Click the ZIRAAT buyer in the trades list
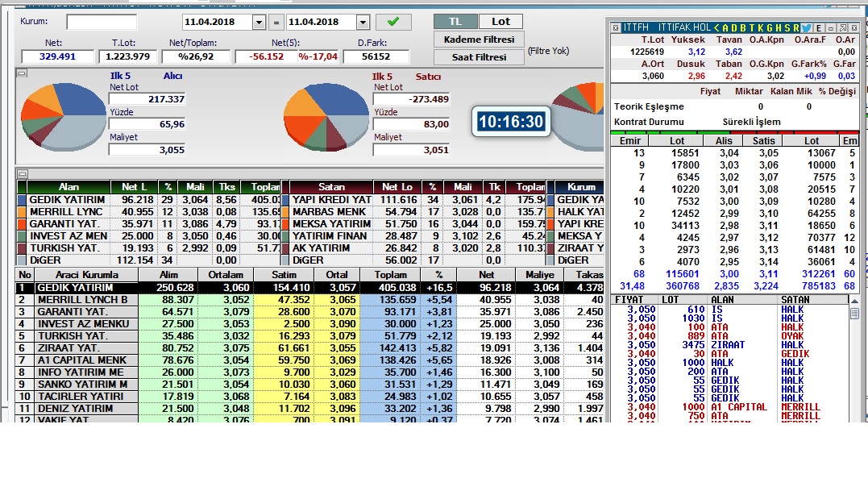This screenshot has width=868, height=495. 728,345
